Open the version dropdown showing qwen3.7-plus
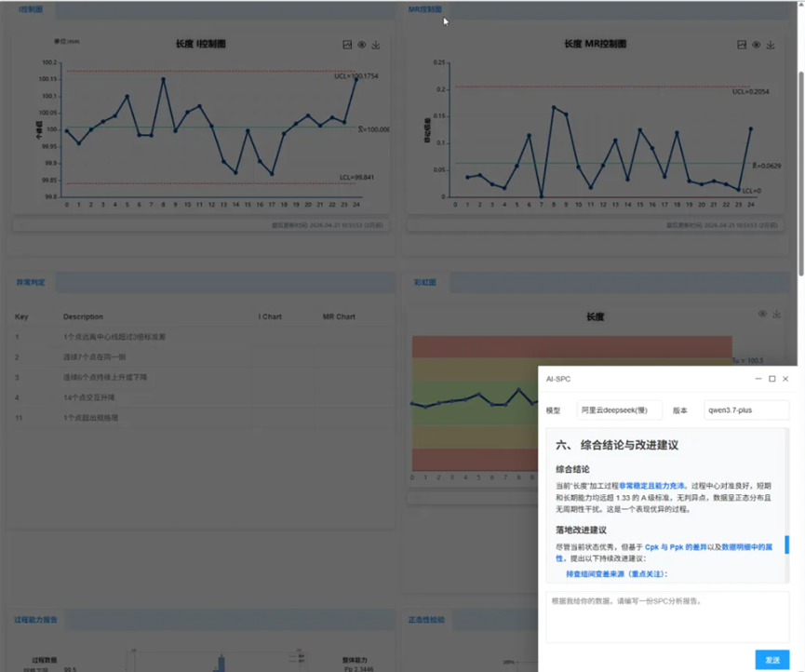The height and width of the screenshot is (672, 805). 746,410
